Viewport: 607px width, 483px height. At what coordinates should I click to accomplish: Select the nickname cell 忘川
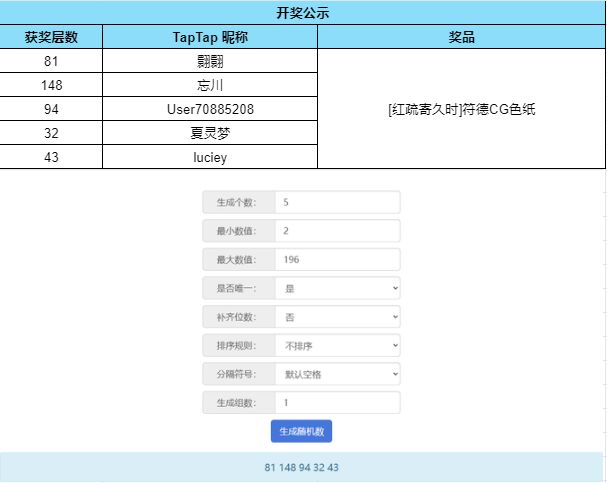click(x=210, y=85)
